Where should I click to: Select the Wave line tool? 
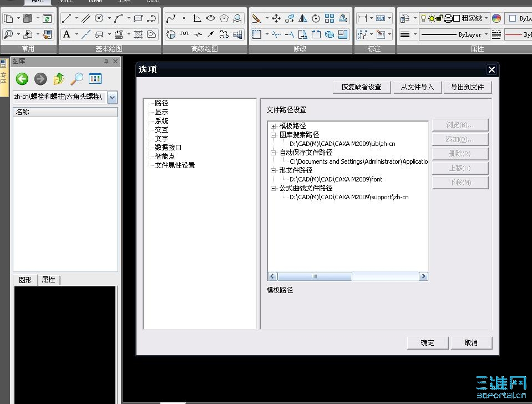click(184, 34)
